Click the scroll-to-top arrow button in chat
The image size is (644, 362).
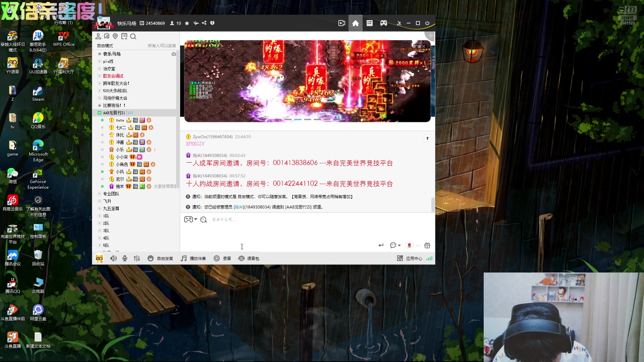click(x=427, y=138)
